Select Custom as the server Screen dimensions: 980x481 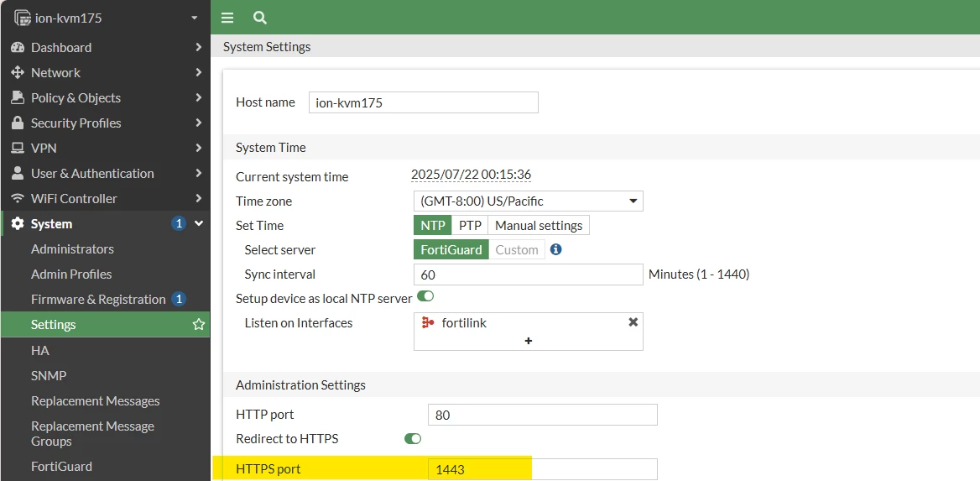click(517, 250)
